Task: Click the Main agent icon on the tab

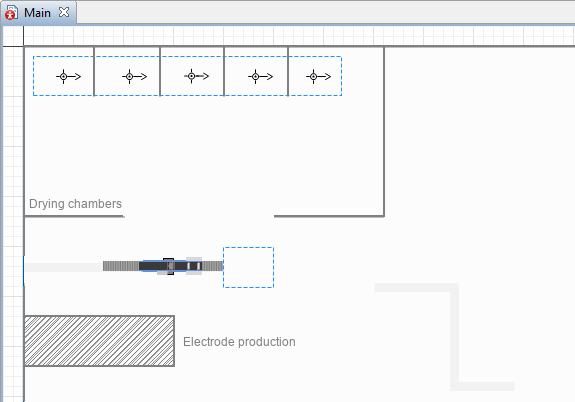Action: click(x=11, y=13)
